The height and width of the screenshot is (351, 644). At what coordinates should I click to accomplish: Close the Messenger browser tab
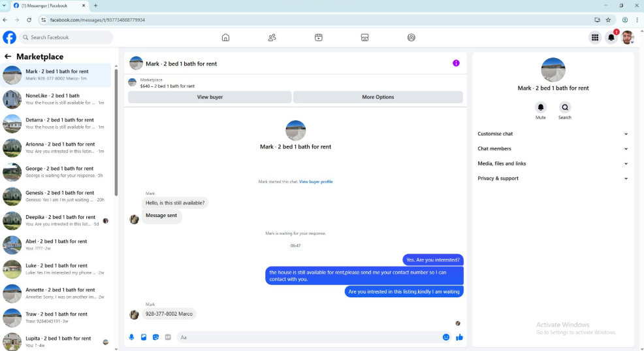tap(84, 6)
